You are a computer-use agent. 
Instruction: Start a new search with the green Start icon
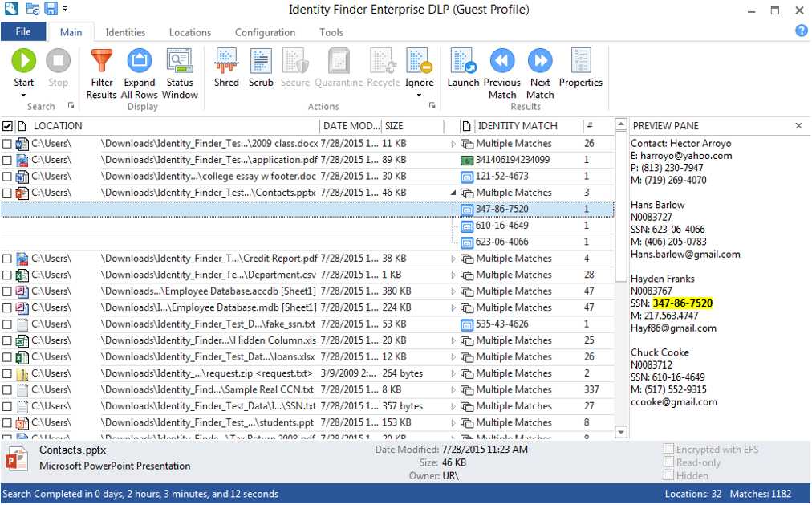pos(24,60)
